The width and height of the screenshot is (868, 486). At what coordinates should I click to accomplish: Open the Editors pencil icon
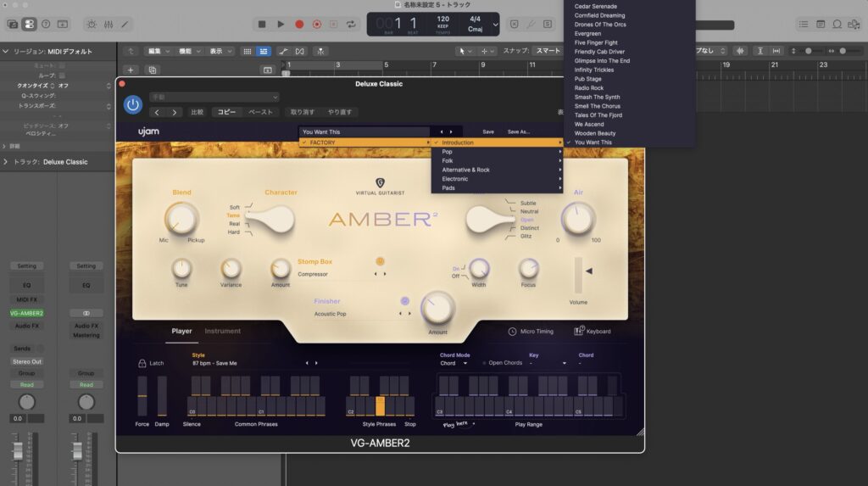point(125,25)
